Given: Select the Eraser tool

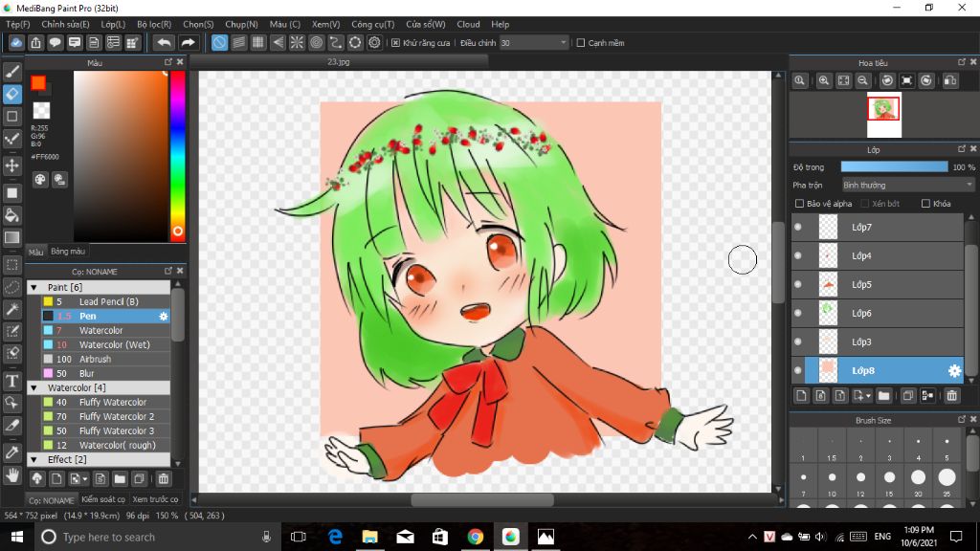Looking at the screenshot, I should pos(11,95).
